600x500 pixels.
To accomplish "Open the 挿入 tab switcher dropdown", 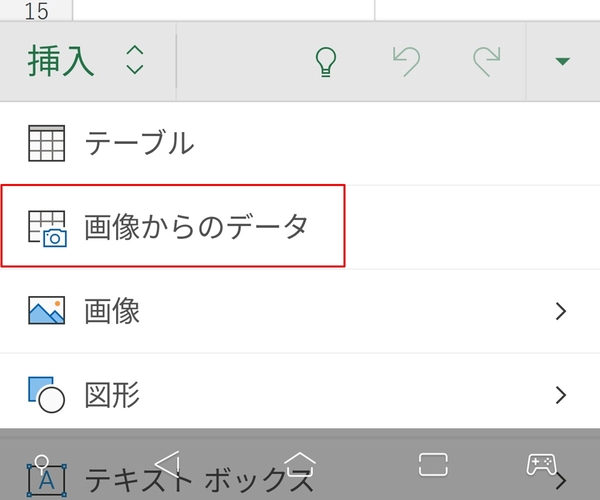I will (135, 62).
